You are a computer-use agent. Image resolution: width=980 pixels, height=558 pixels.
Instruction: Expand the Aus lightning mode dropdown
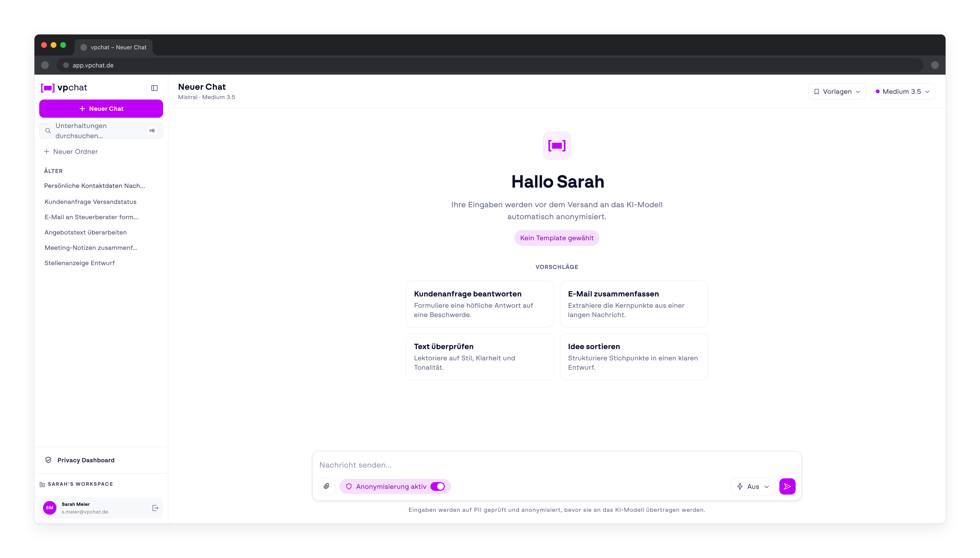[x=753, y=486]
